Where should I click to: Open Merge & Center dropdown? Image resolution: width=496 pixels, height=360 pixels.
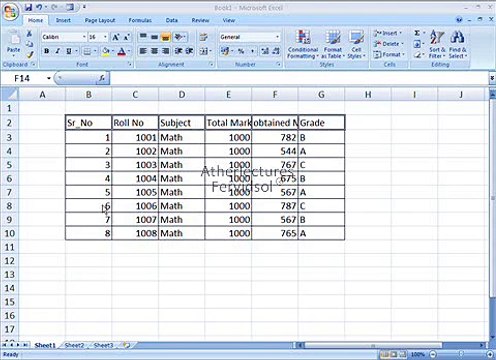[211, 51]
